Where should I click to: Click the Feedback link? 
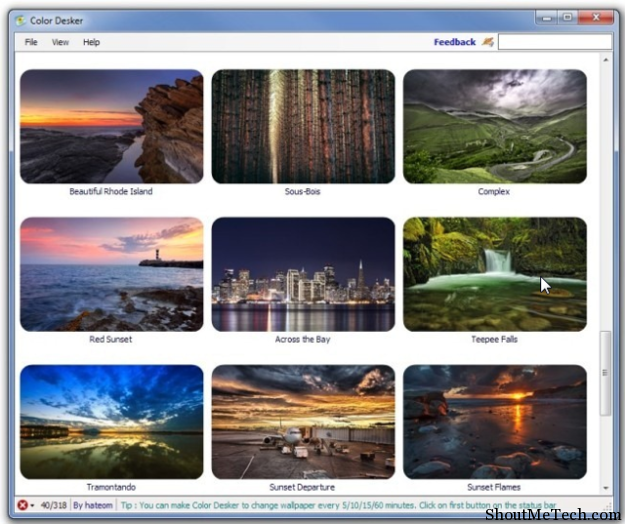[454, 42]
